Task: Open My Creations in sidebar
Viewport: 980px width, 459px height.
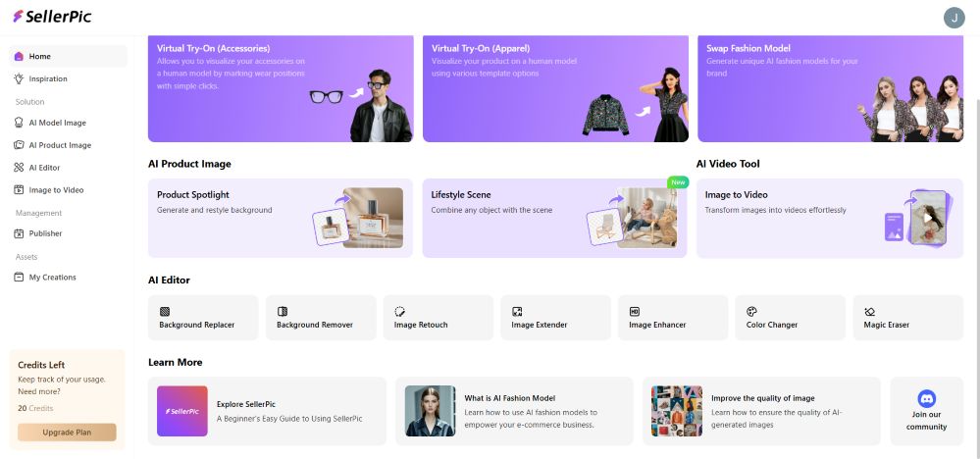Action: click(52, 278)
